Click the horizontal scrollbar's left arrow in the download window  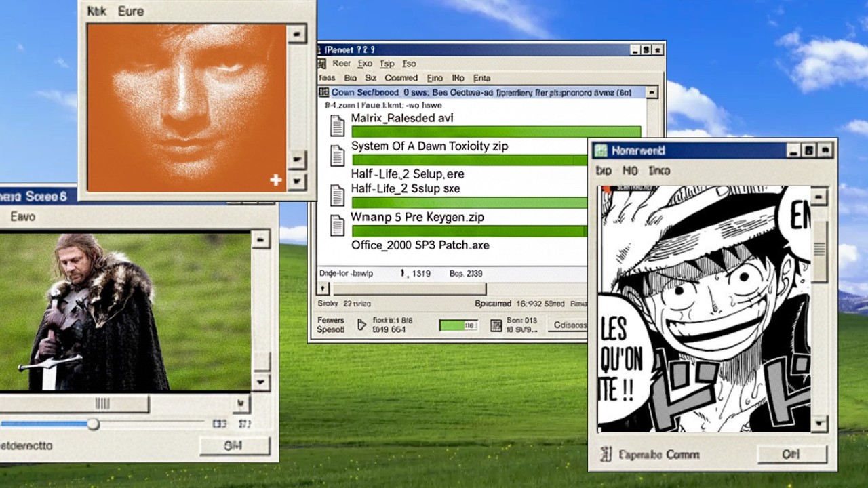[324, 289]
